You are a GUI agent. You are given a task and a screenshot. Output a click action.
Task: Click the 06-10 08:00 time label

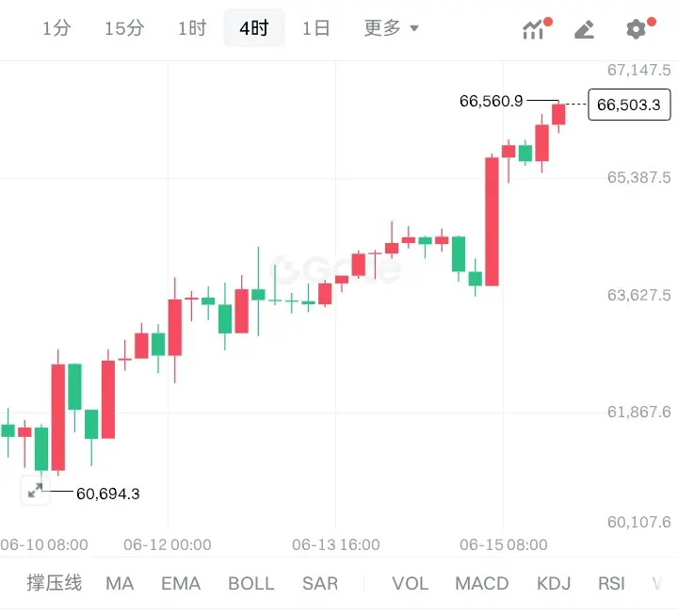[x=44, y=544]
